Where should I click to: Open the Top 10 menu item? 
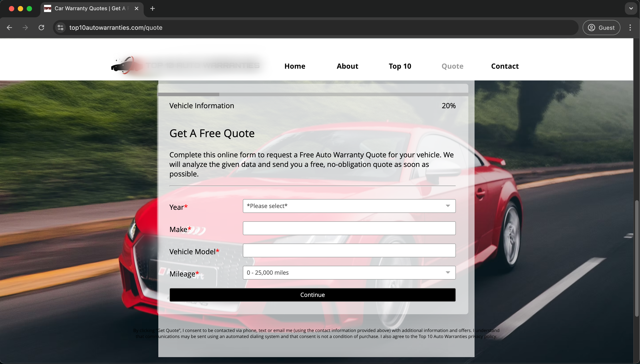pyautogui.click(x=400, y=66)
